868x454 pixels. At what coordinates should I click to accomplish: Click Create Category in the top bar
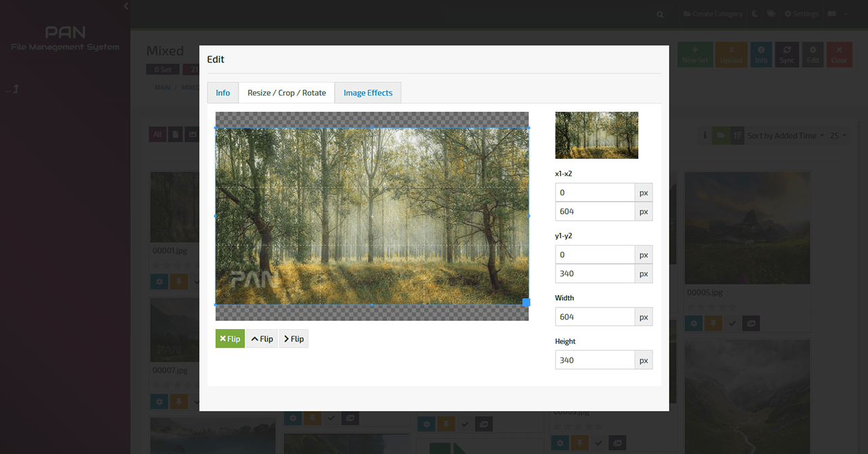pyautogui.click(x=713, y=14)
